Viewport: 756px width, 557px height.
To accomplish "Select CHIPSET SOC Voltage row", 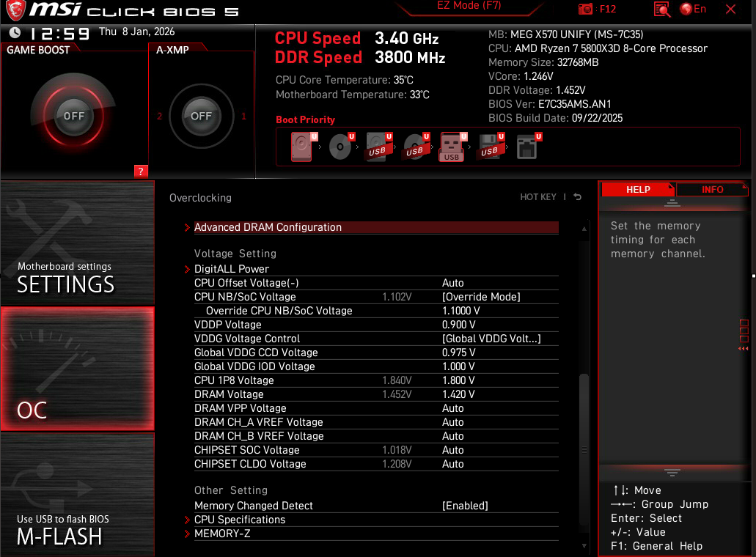I will (376, 450).
